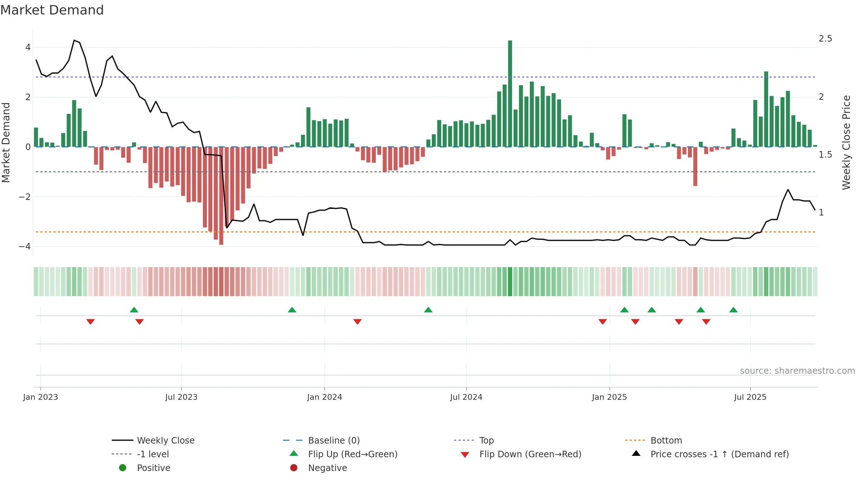
Task: Click the Weekly Close Price axis title
Action: pos(846,142)
